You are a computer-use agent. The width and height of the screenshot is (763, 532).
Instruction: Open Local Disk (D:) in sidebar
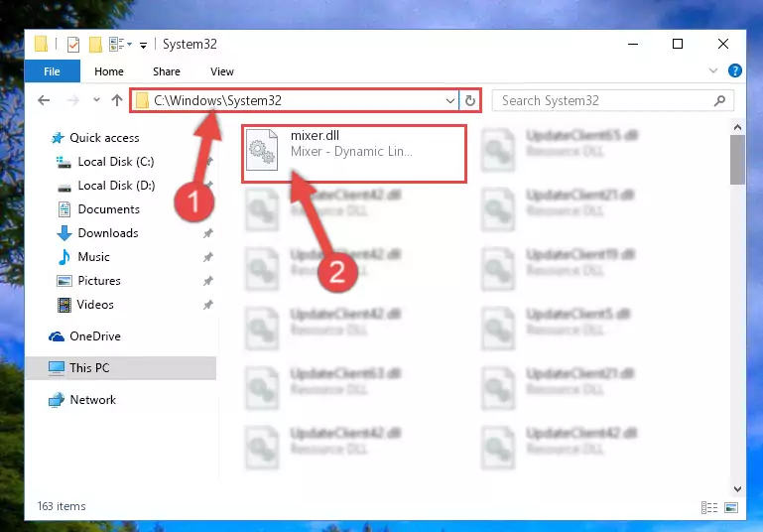(x=116, y=186)
